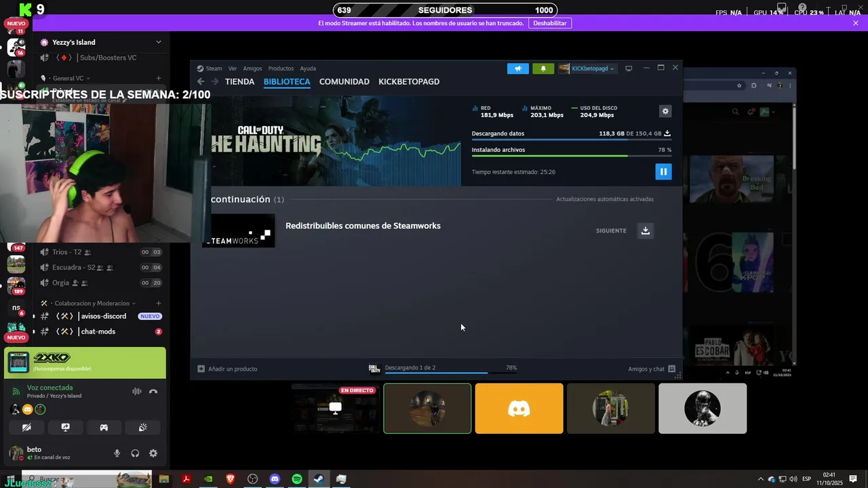Select Redistribuibles comunes de Steamworks entry

(x=363, y=226)
